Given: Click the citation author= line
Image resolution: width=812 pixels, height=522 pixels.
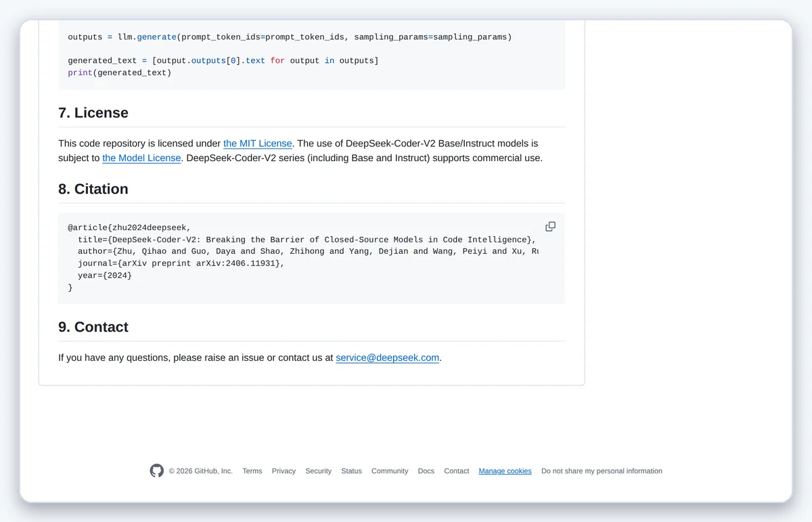Looking at the screenshot, I should click(x=308, y=251).
